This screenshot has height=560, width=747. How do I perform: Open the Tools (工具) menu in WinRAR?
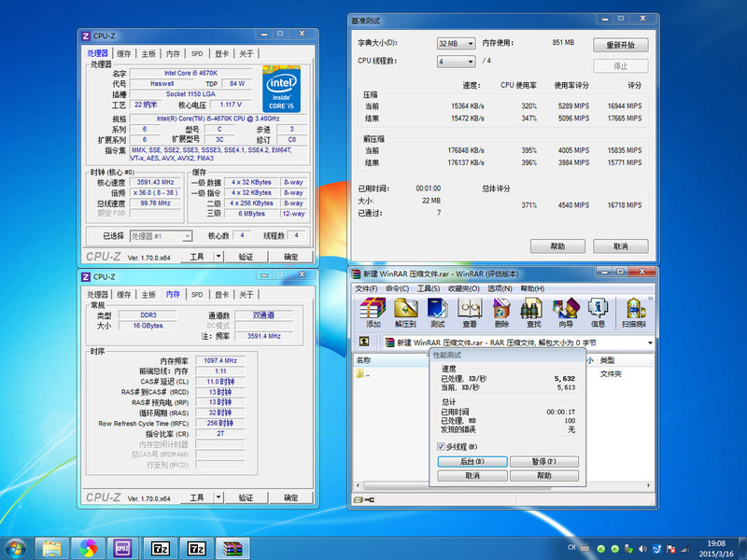(428, 288)
